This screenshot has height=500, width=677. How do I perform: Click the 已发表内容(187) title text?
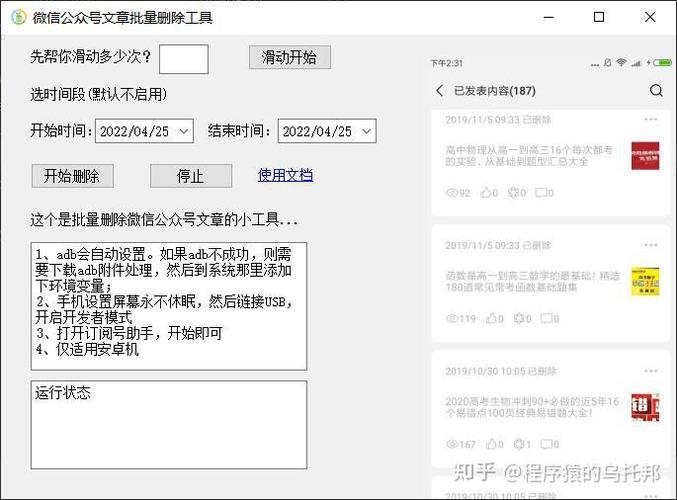(495, 91)
